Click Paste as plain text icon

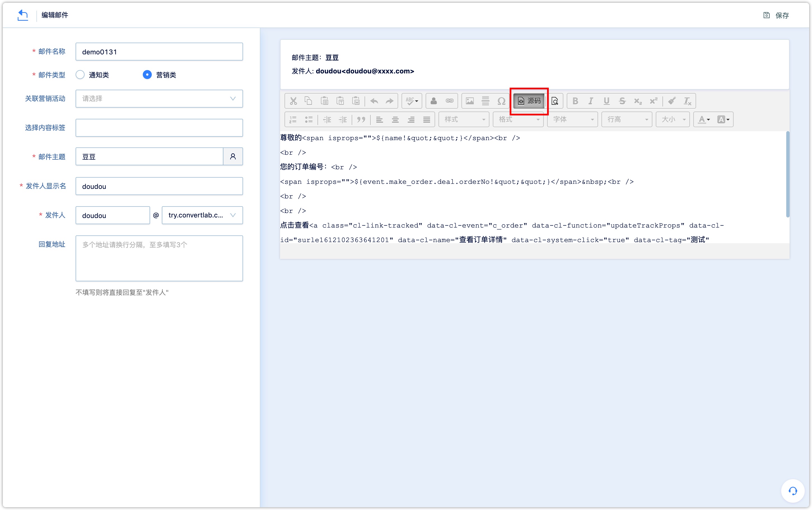340,101
